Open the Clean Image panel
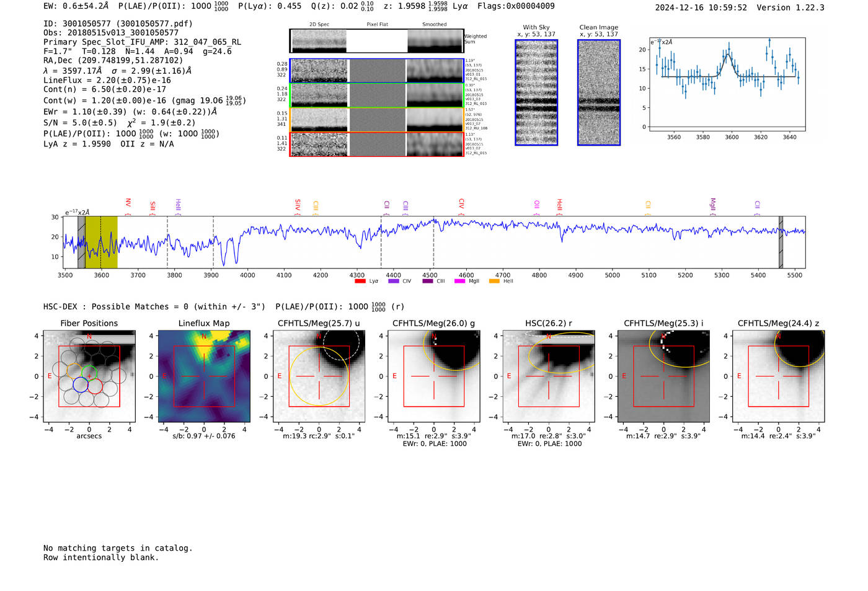 point(599,92)
